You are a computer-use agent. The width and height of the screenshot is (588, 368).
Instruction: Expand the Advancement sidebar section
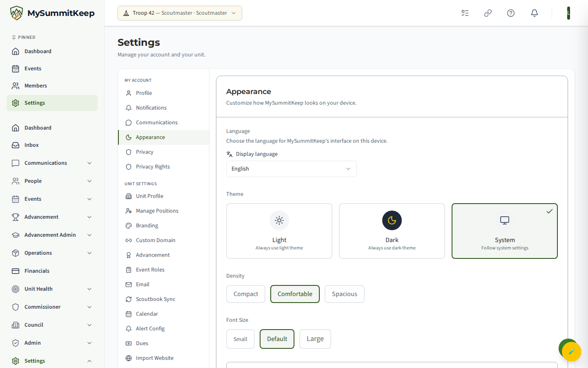[x=52, y=217]
